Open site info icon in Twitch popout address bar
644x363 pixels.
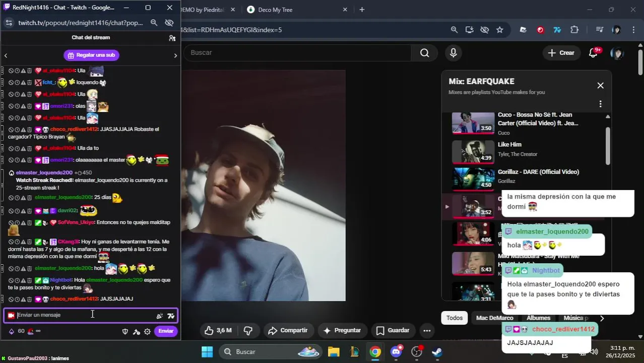pyautogui.click(x=8, y=23)
